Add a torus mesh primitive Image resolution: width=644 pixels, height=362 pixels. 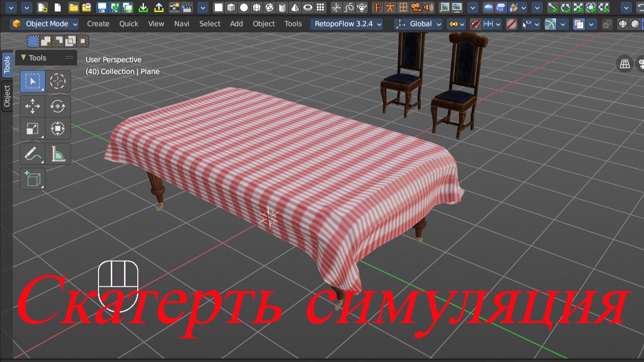tap(308, 8)
